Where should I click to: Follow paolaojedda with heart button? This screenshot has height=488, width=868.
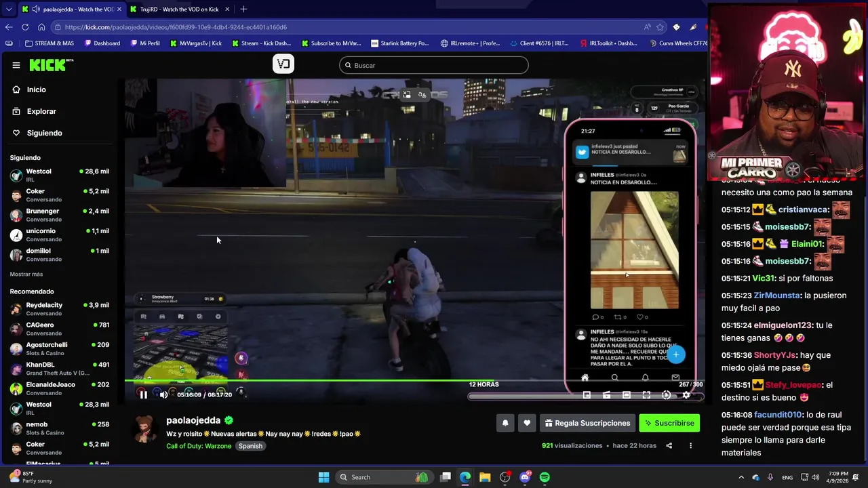coord(527,423)
